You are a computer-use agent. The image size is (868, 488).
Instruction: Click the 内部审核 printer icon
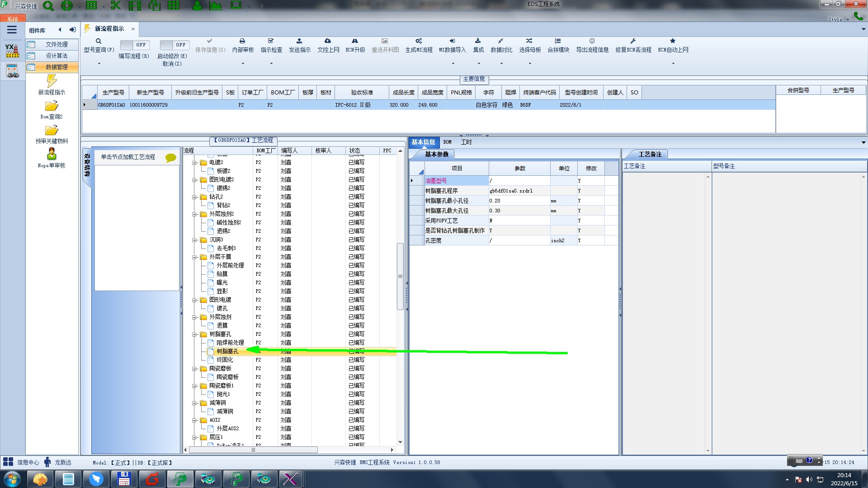click(242, 41)
